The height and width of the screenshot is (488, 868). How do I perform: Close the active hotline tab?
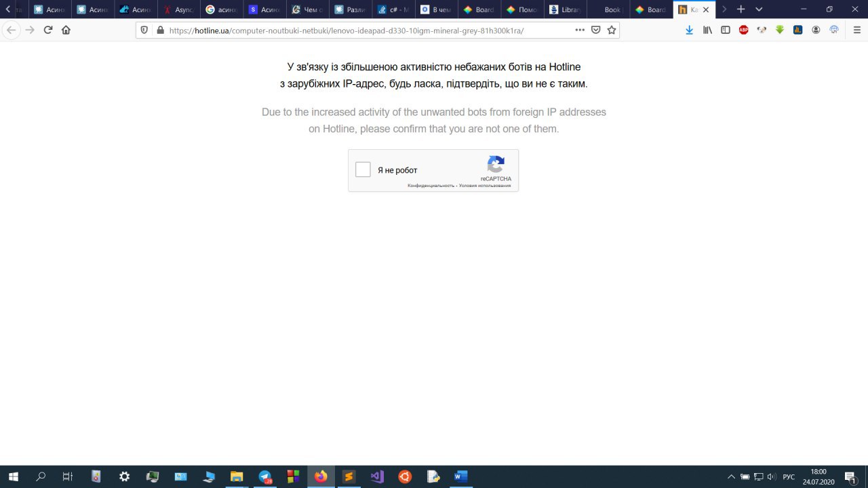click(x=706, y=9)
